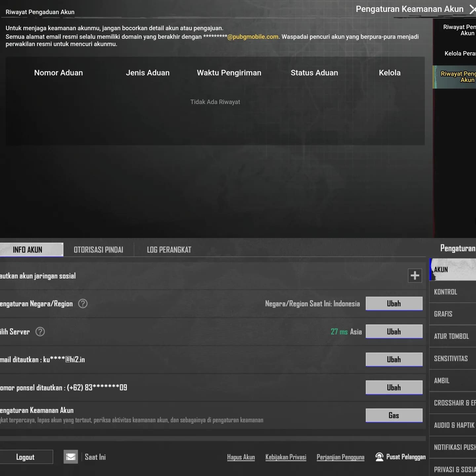The height and width of the screenshot is (476, 476).
Task: Click the Waktu Pengiriman column header
Action: tap(229, 73)
